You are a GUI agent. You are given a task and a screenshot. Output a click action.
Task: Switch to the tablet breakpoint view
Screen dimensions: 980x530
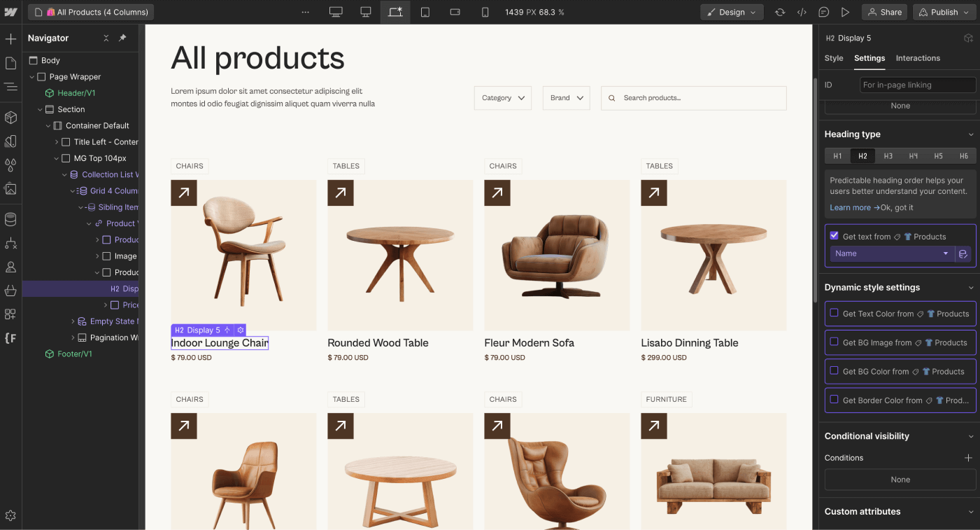(425, 12)
